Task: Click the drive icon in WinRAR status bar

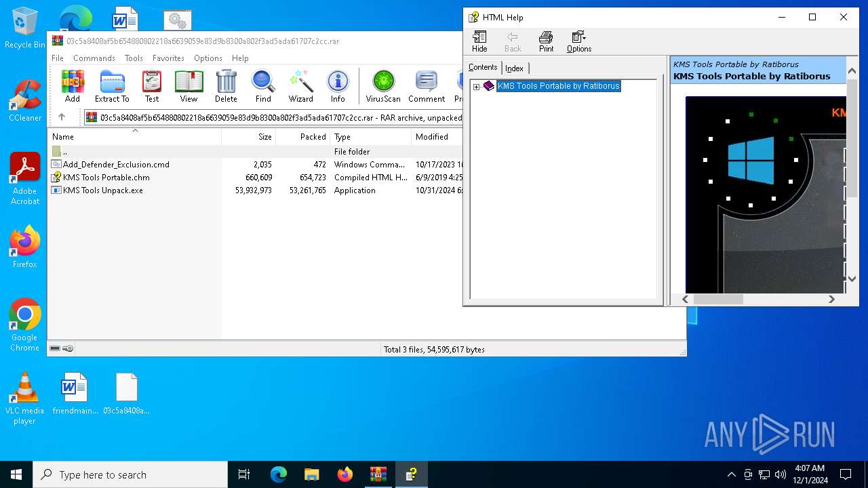Action: click(55, 348)
